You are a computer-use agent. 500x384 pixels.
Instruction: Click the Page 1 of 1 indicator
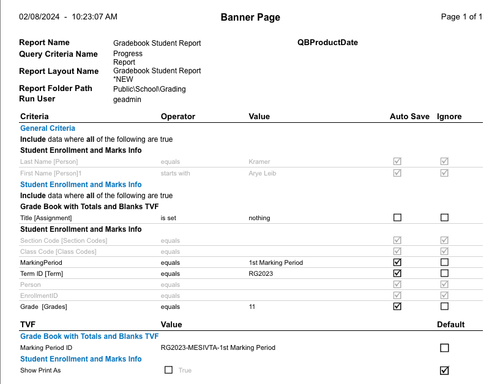point(461,17)
